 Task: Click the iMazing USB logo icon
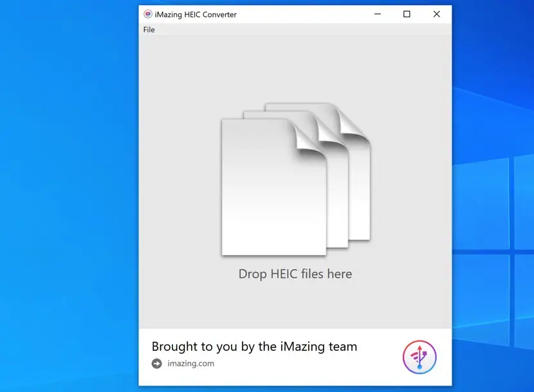pos(419,357)
